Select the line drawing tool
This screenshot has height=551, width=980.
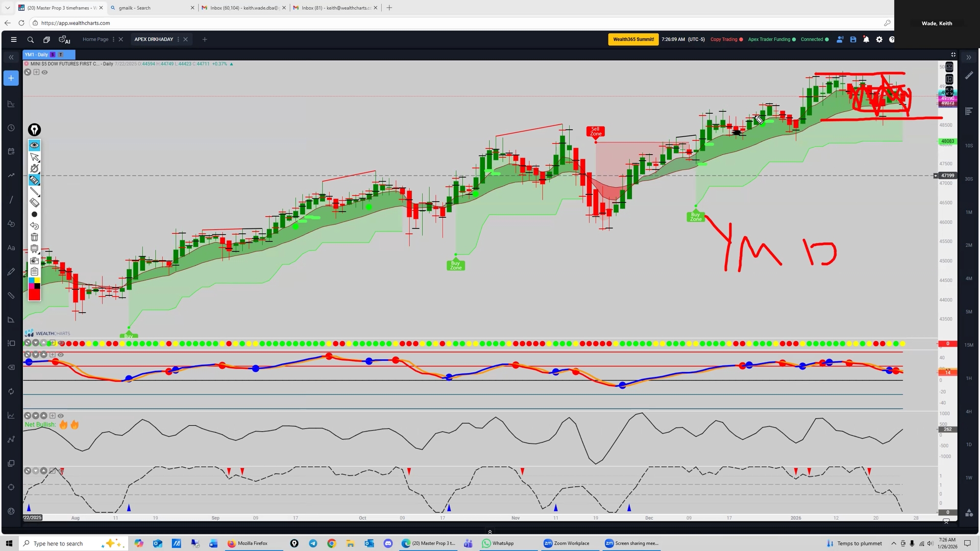(x=34, y=191)
